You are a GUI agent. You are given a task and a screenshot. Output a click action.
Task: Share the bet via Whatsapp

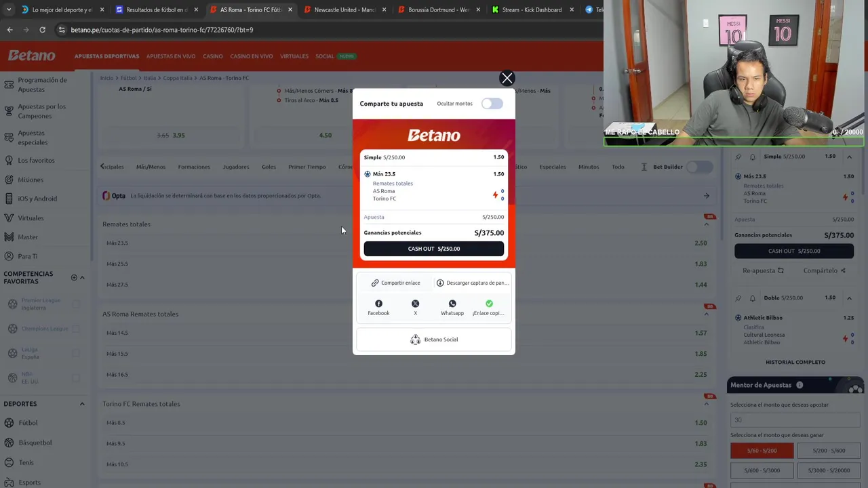[x=452, y=308]
